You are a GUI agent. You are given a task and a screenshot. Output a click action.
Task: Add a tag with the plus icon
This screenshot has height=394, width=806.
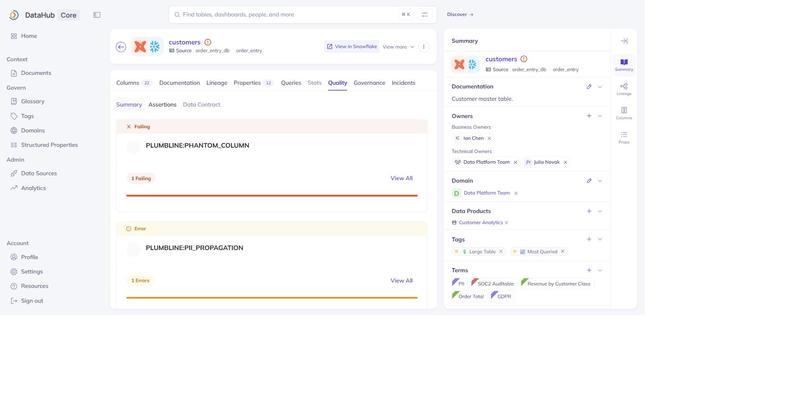coord(589,240)
